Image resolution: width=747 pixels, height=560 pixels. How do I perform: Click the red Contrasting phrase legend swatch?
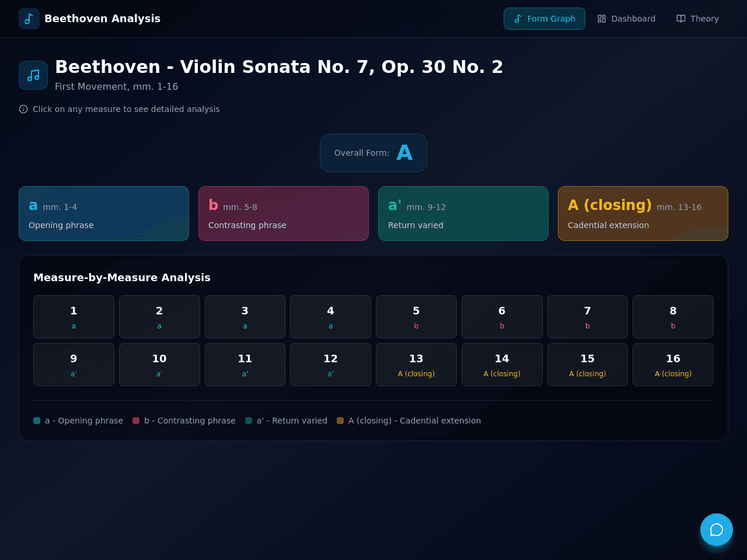click(x=136, y=421)
